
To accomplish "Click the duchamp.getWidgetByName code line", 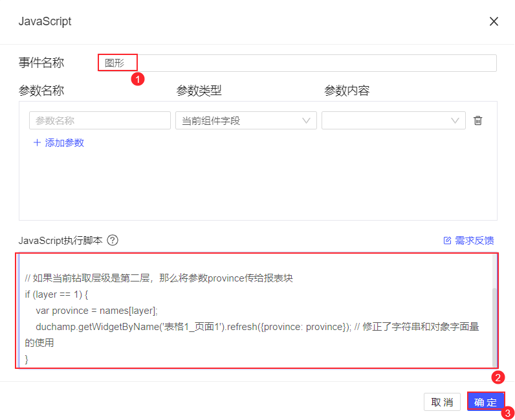I will (252, 335).
